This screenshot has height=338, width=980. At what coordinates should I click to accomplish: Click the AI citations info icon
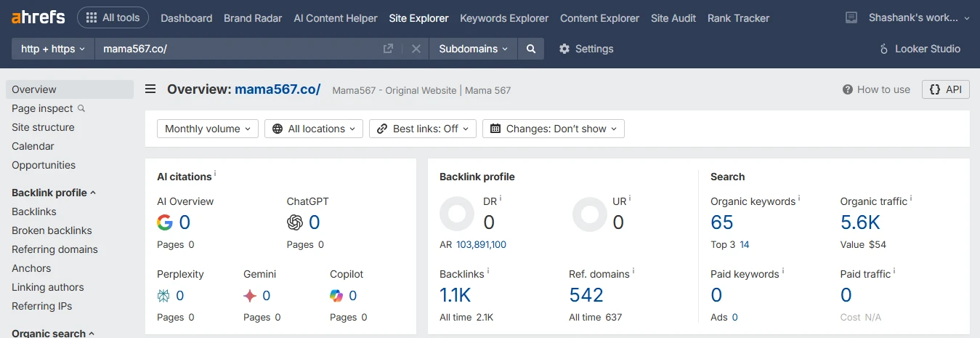[x=215, y=174]
